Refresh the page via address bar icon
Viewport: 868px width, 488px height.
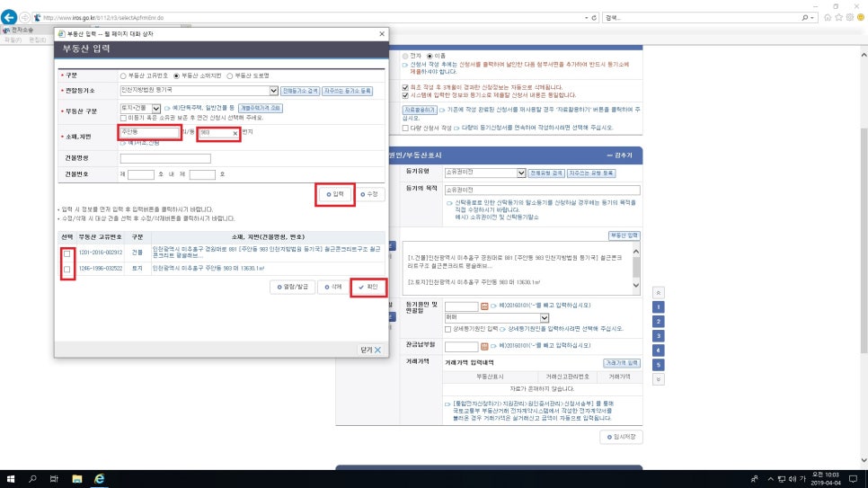594,18
